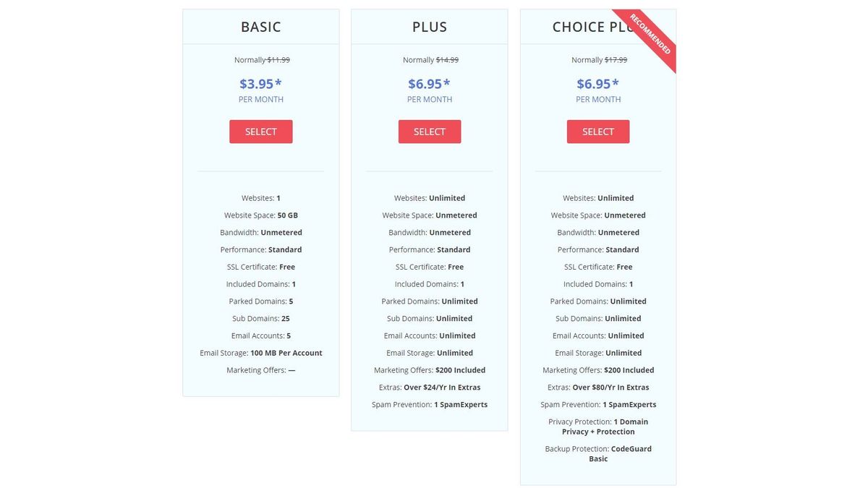Click the struck-through $17.99 normal price

coord(616,60)
